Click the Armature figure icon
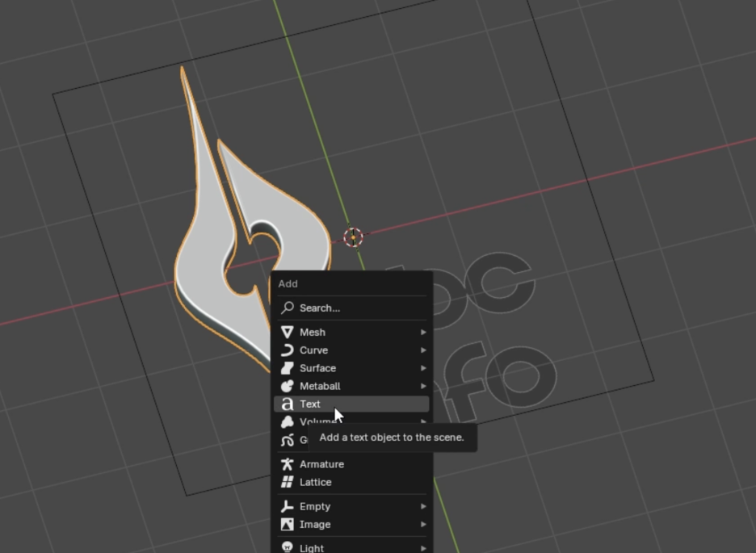This screenshot has height=553, width=756. (288, 464)
